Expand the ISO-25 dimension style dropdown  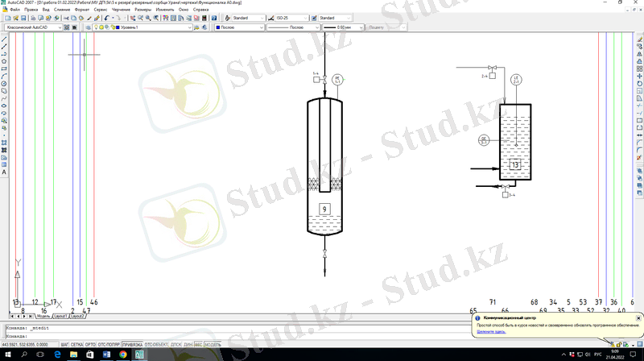tap(305, 18)
